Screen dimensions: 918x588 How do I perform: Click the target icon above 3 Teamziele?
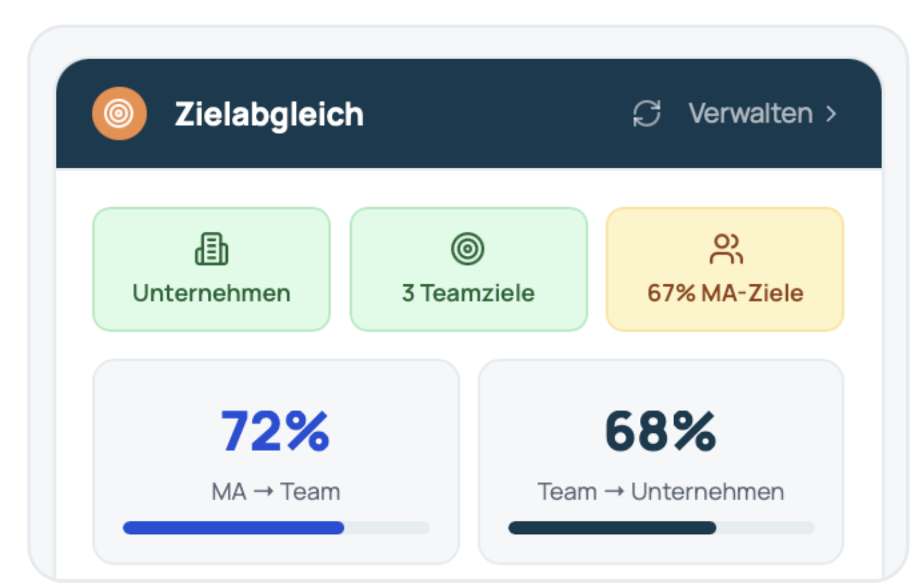pyautogui.click(x=467, y=248)
